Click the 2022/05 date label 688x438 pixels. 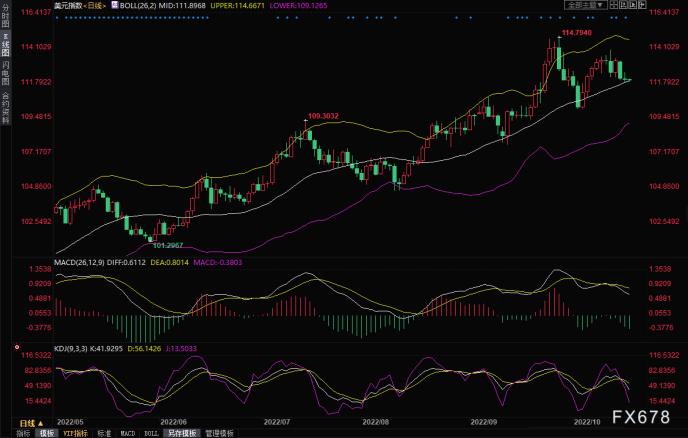point(70,422)
